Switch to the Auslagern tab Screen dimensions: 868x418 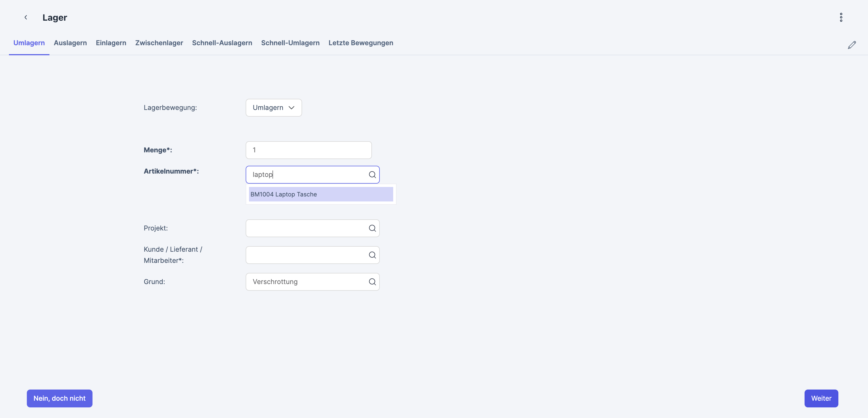click(70, 43)
